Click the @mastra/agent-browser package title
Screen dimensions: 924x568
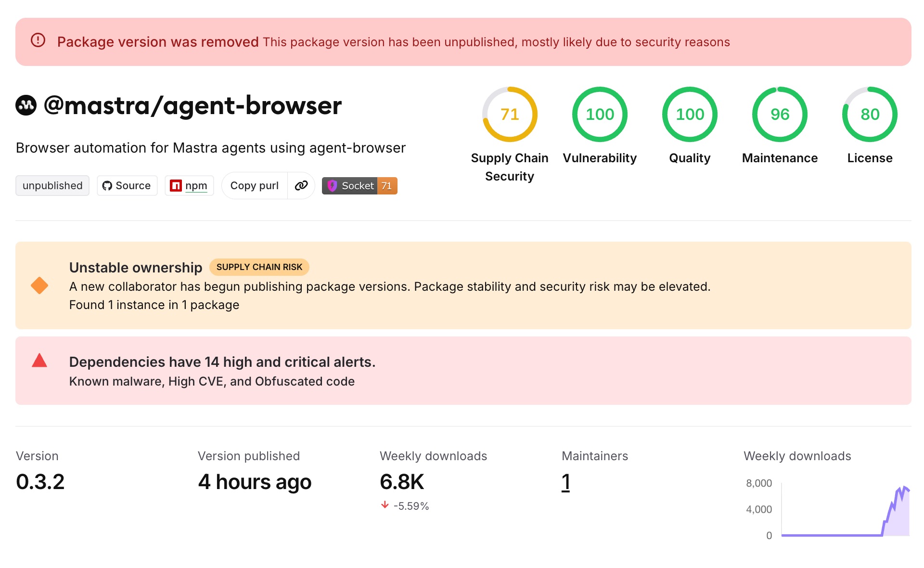(x=192, y=105)
